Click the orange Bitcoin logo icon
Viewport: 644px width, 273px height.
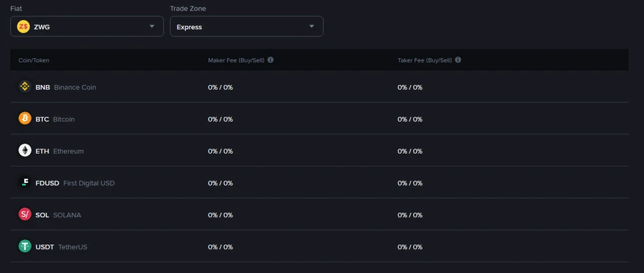pos(25,119)
